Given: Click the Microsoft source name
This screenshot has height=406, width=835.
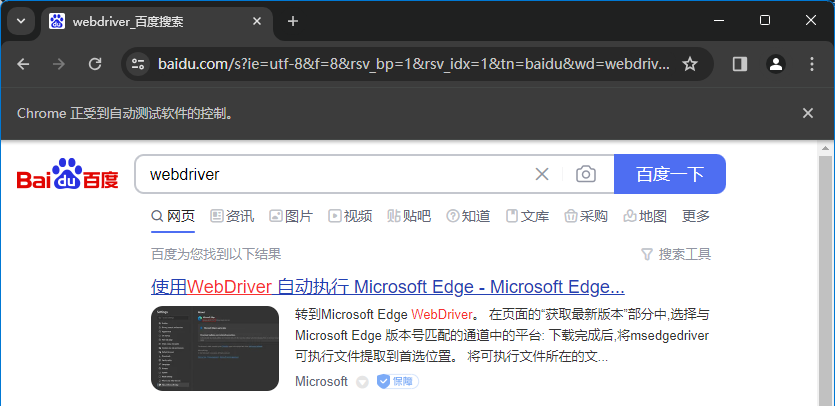Looking at the screenshot, I should point(321,381).
